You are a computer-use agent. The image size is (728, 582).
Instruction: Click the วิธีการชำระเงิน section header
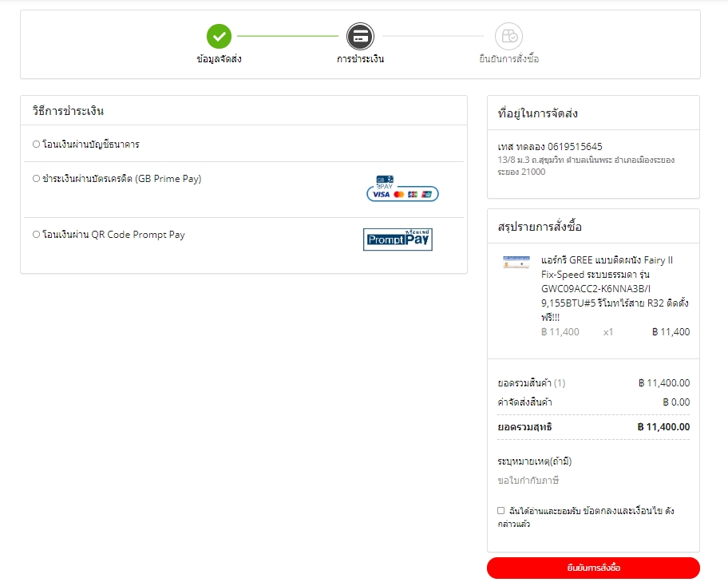(69, 111)
